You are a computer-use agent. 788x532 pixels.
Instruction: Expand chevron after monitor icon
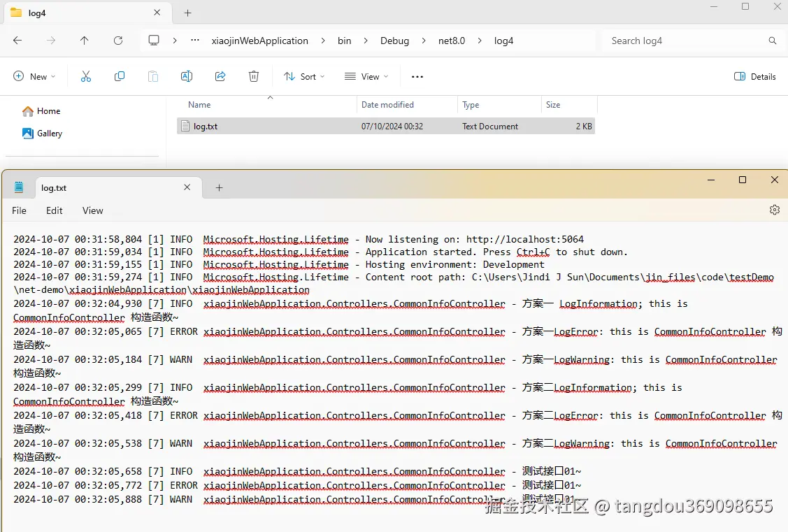click(174, 41)
